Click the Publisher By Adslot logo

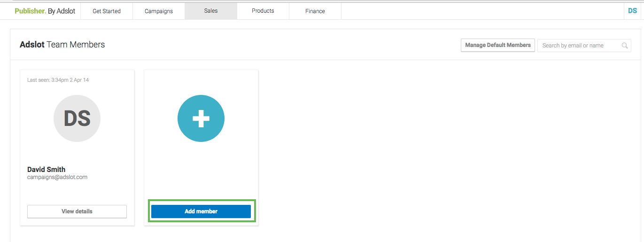click(x=45, y=11)
